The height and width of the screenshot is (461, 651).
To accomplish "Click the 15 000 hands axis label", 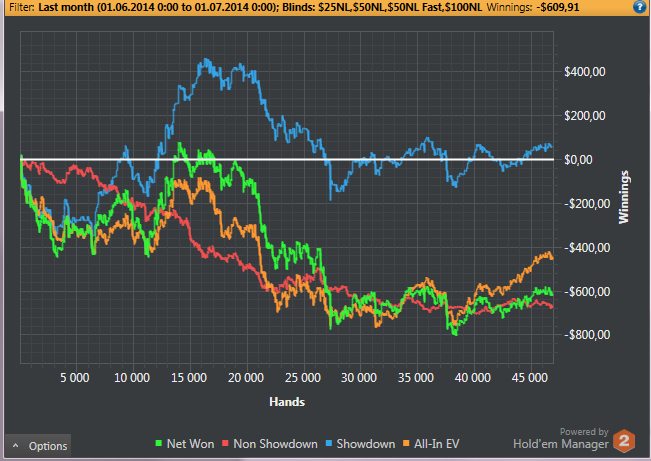I will [x=189, y=378].
